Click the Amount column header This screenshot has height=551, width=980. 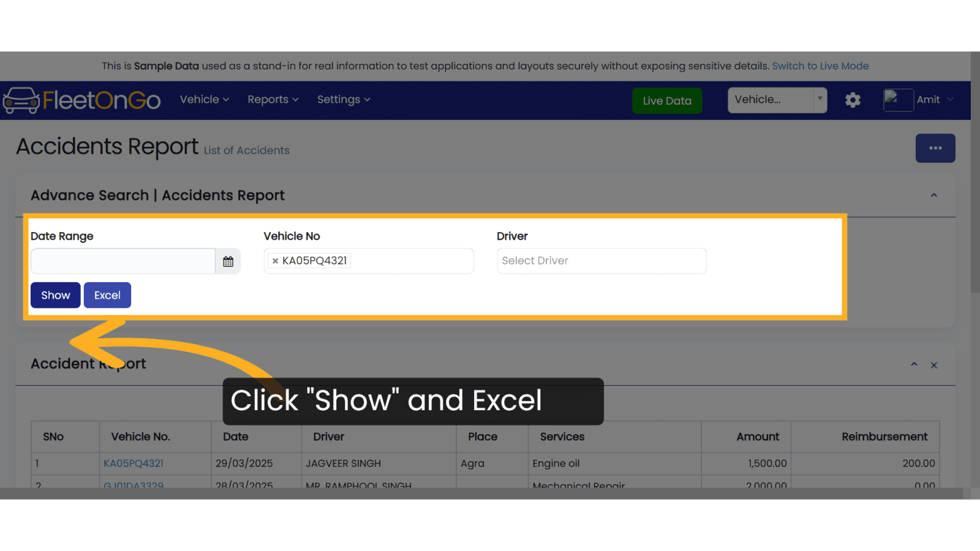(746, 437)
